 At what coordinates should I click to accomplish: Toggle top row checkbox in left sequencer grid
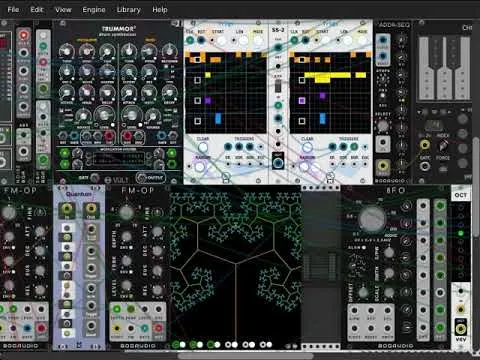pyautogui.click(x=197, y=60)
